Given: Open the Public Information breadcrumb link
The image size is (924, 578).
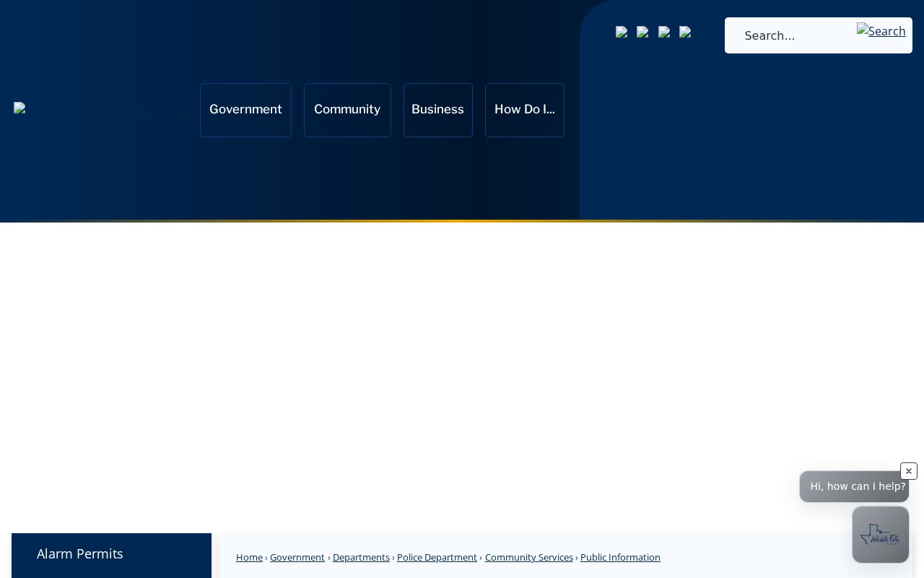Looking at the screenshot, I should click(620, 557).
